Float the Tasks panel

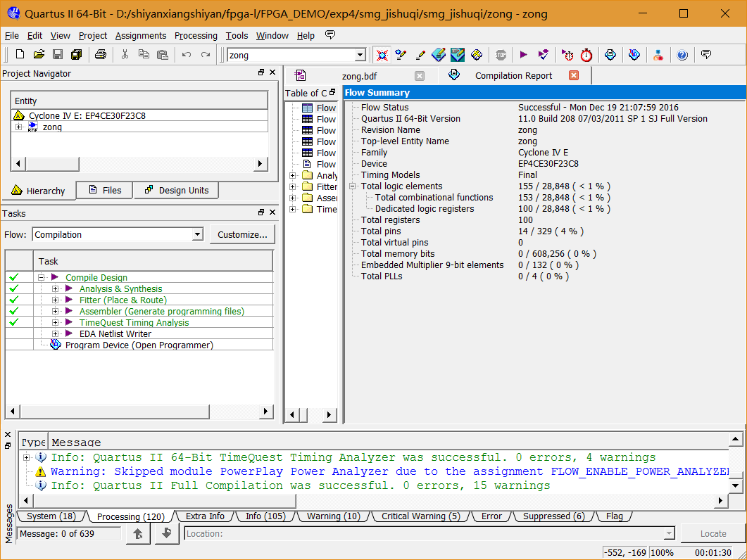click(261, 212)
